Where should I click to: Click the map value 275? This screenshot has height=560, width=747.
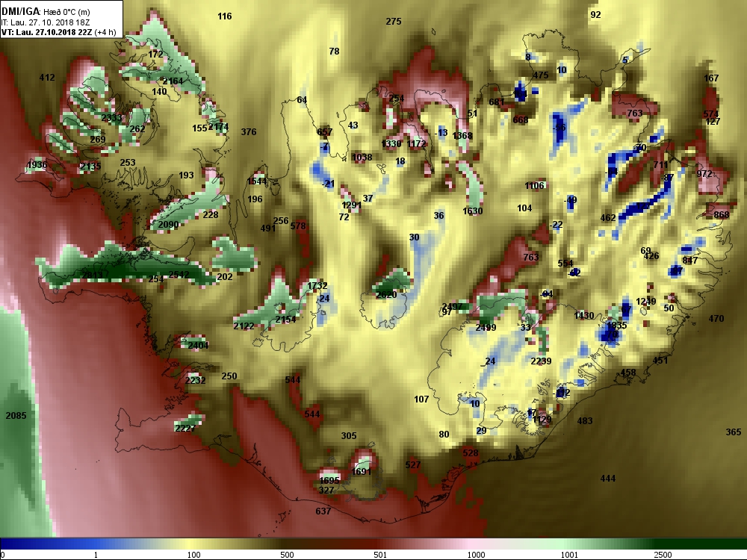394,22
